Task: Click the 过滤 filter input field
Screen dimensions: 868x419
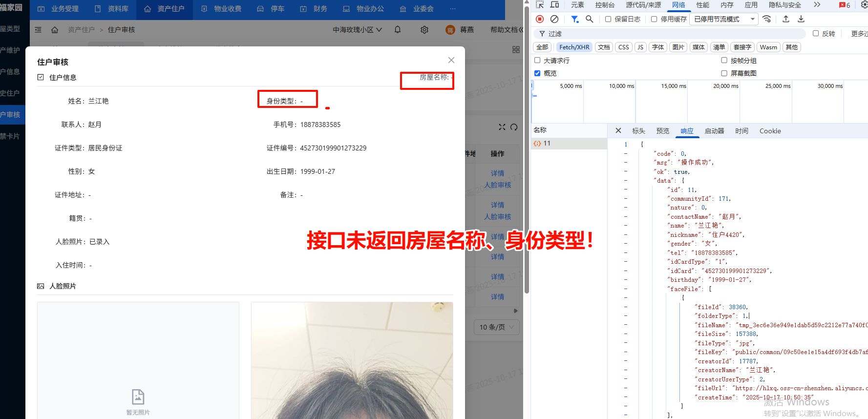Action: (669, 34)
